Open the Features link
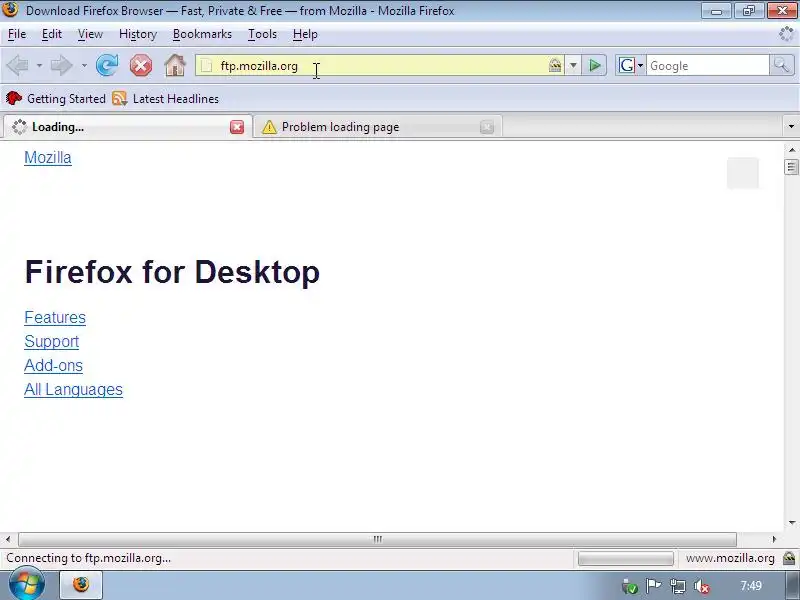The height and width of the screenshot is (600, 800). (55, 317)
